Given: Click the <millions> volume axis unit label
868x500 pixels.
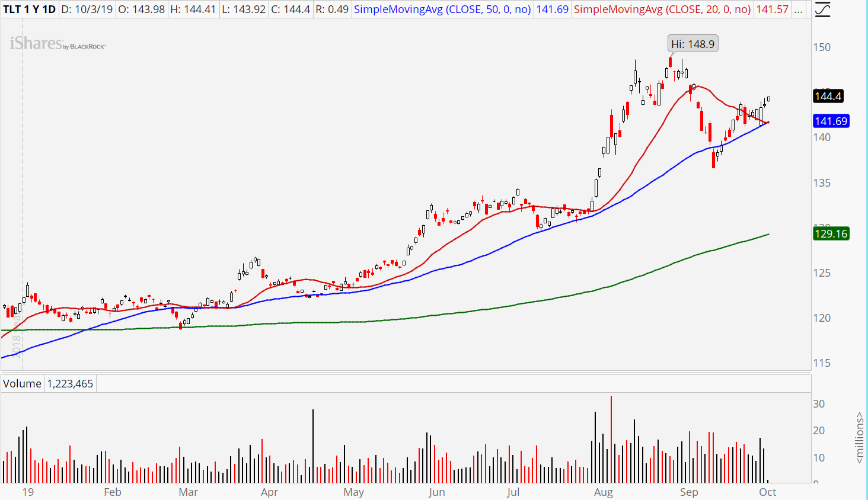Looking at the screenshot, I should click(859, 438).
